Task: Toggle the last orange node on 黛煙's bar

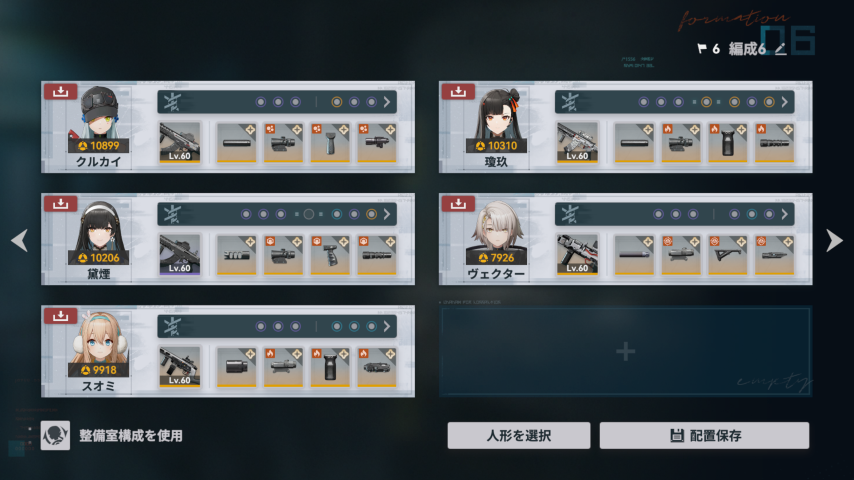Action: point(371,214)
